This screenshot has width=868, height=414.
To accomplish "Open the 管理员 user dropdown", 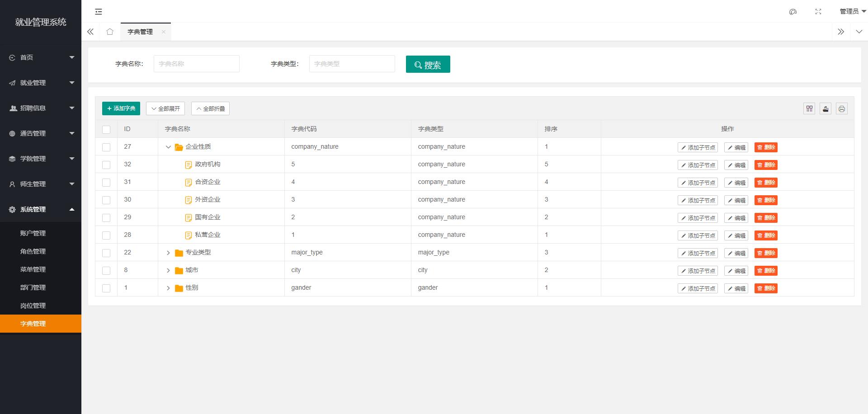I will click(853, 11).
